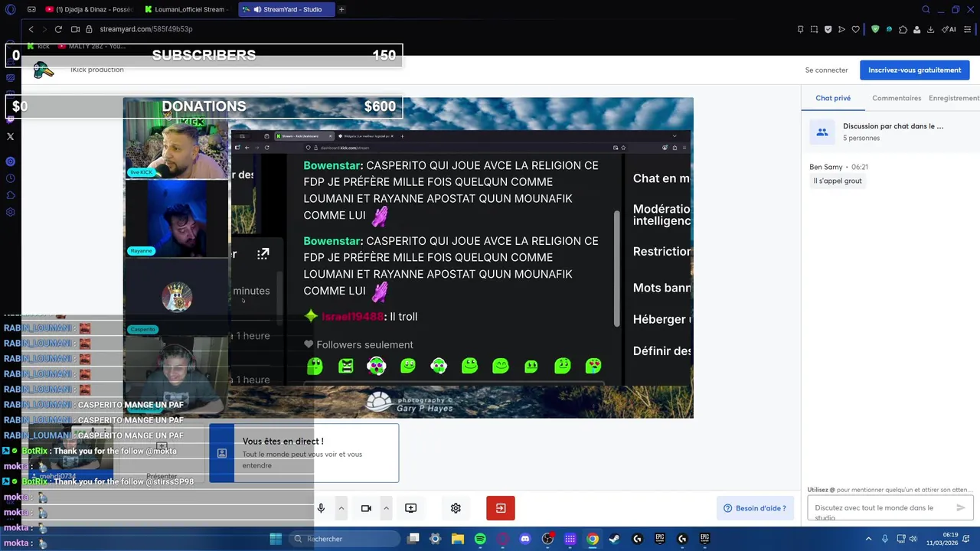Click the red leave studio button

pos(501,508)
